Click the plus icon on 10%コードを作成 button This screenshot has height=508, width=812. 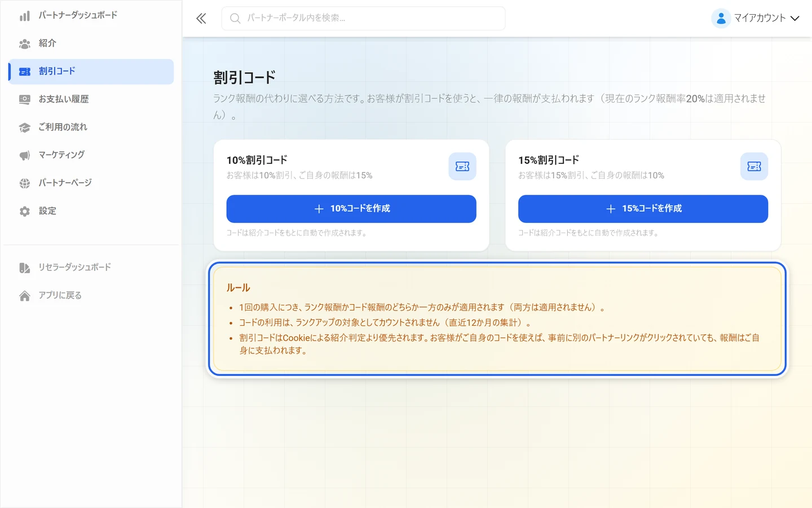pos(319,209)
